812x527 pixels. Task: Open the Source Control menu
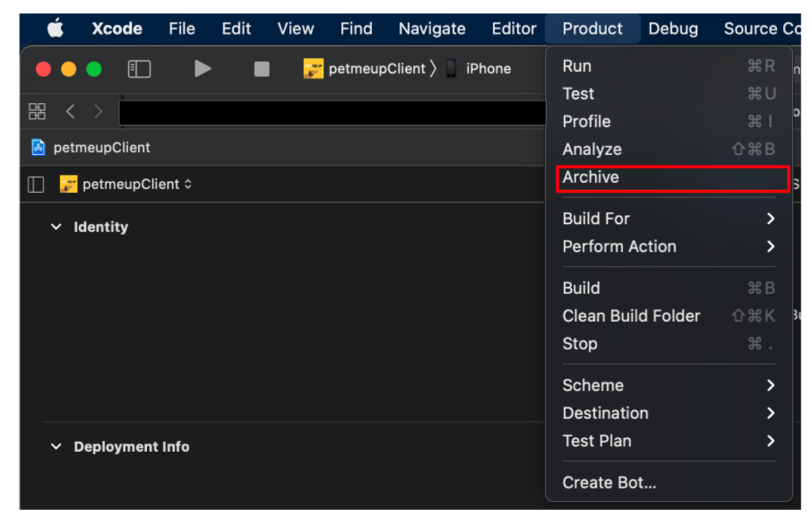[x=763, y=29]
